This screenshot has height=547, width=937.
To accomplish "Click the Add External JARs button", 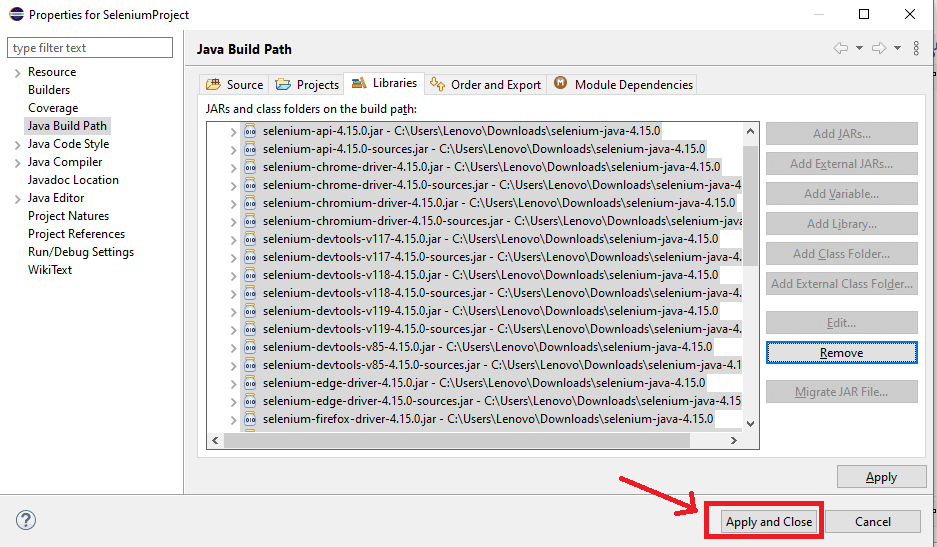I will 841,164.
